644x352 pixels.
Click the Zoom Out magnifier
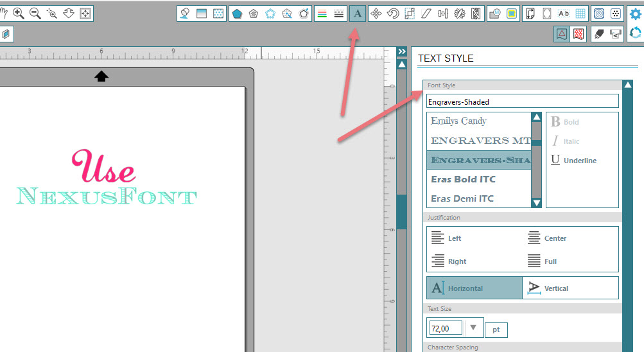click(x=35, y=13)
